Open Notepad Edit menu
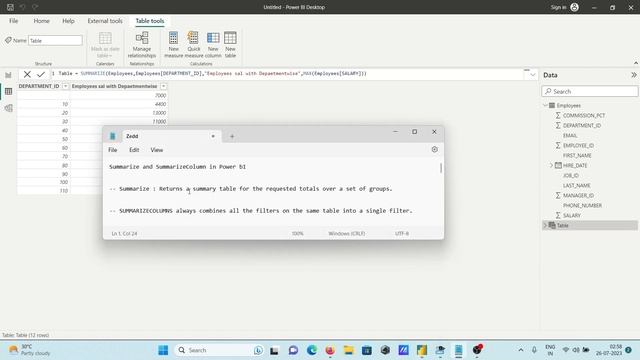The width and height of the screenshot is (640, 360). 134,150
